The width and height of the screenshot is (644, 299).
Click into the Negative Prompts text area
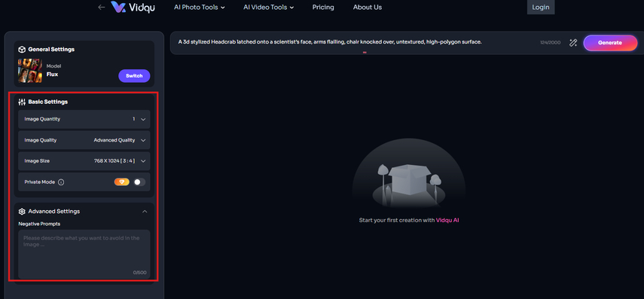click(84, 255)
